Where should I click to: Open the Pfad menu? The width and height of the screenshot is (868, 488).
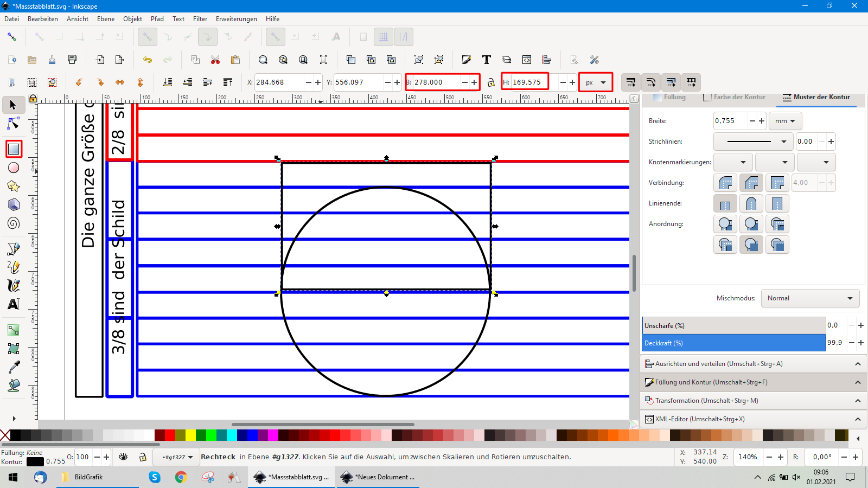tap(157, 19)
